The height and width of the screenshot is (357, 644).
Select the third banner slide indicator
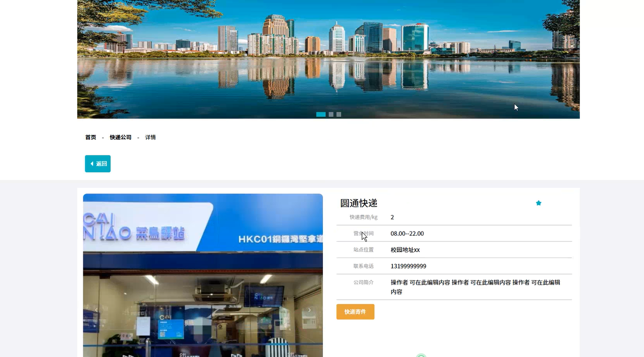click(x=339, y=114)
